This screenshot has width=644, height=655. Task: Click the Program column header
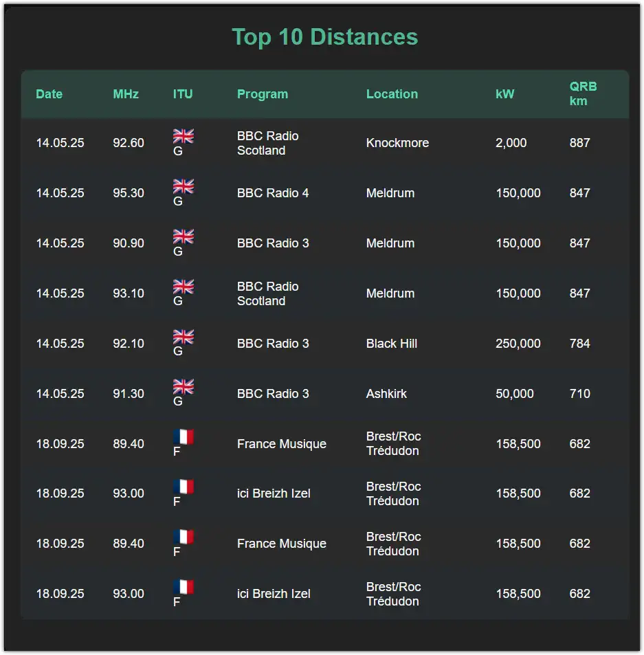(x=263, y=94)
